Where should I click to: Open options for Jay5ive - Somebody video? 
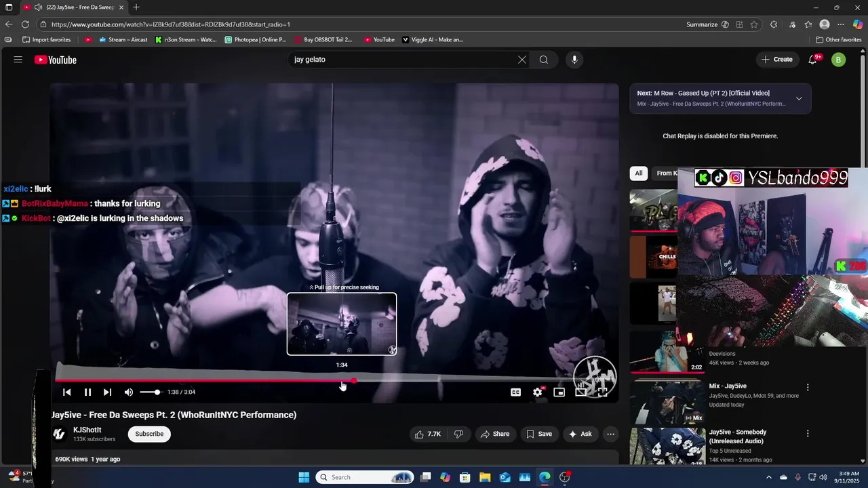(x=808, y=433)
